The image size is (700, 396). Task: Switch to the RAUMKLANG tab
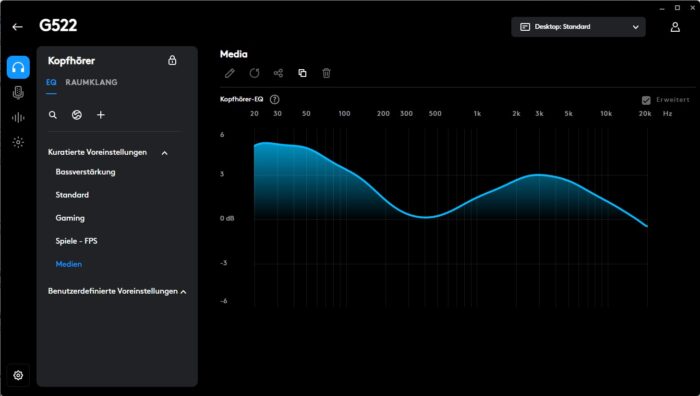[x=92, y=83]
